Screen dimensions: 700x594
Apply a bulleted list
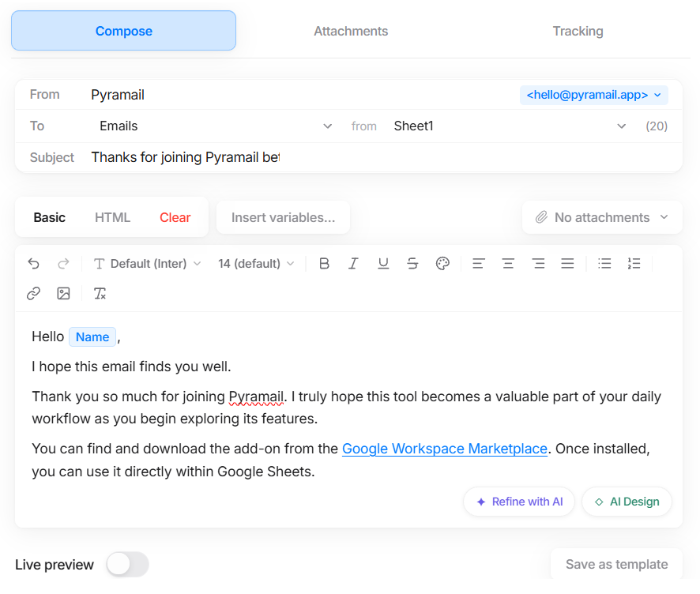(x=604, y=263)
